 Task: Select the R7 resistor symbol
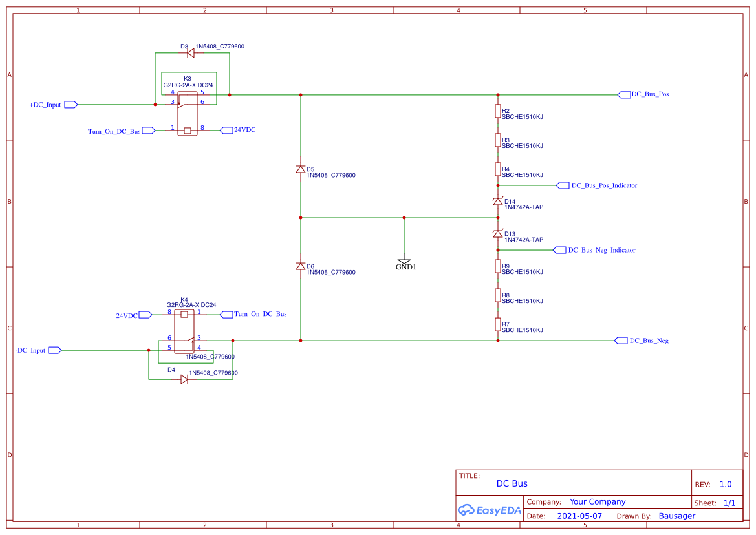[x=498, y=324]
